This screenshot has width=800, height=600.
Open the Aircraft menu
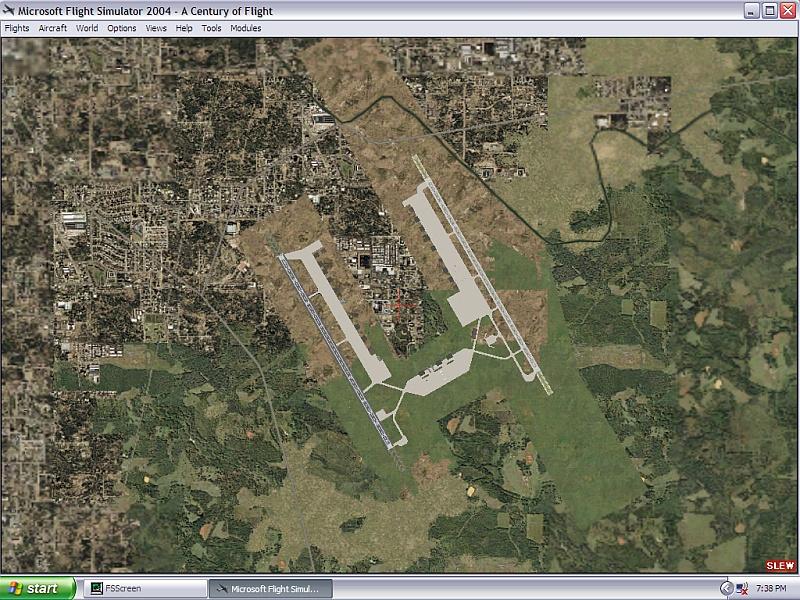coord(53,28)
